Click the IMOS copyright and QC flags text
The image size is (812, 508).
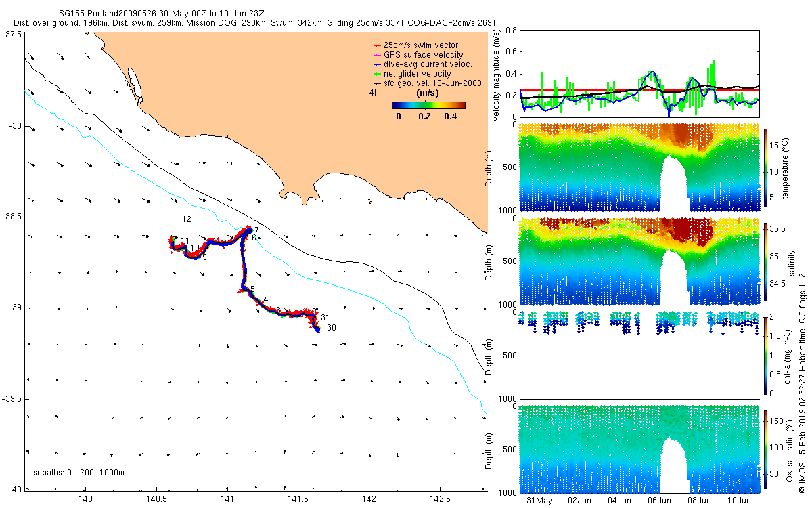coord(803,381)
